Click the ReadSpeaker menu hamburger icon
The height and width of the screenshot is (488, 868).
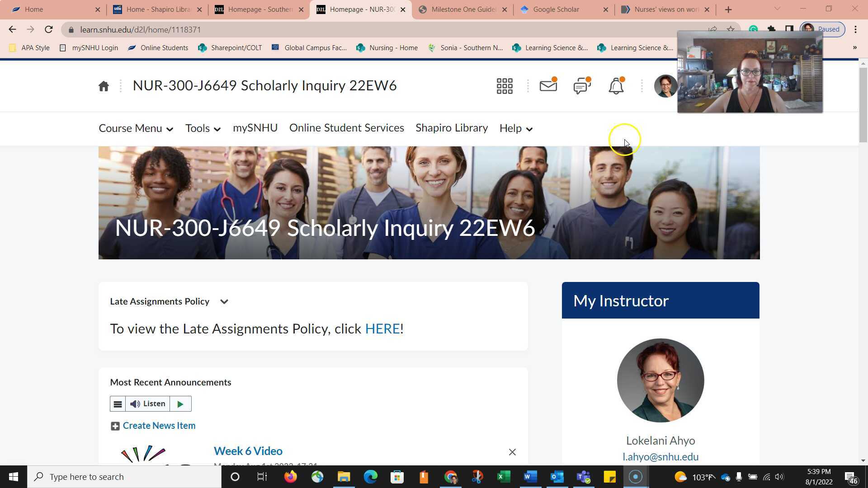[x=118, y=404]
